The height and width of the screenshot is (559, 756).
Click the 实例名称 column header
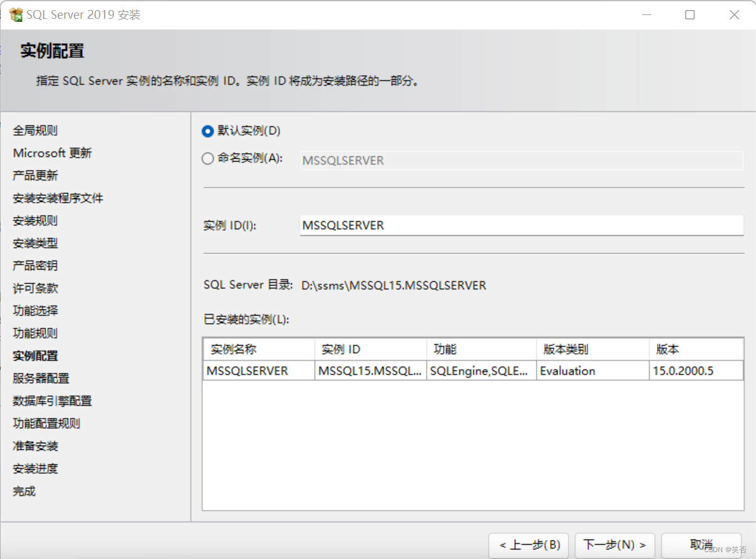[x=259, y=349]
